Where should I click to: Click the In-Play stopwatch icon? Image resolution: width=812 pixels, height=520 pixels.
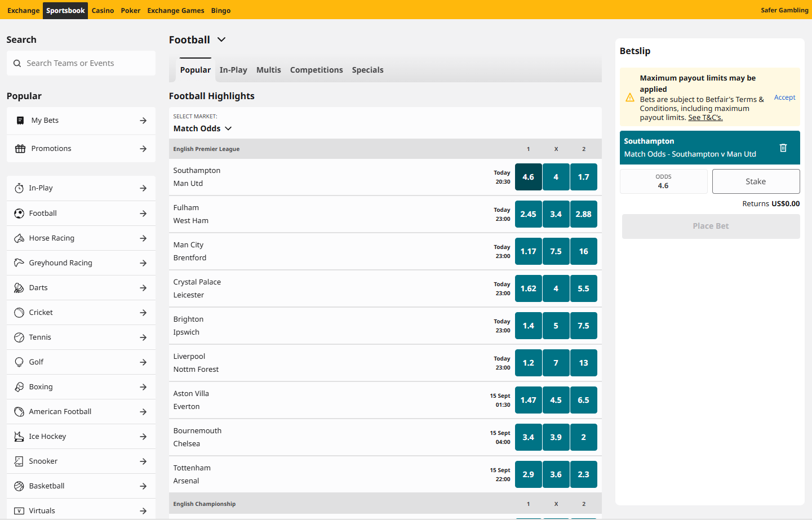click(19, 188)
